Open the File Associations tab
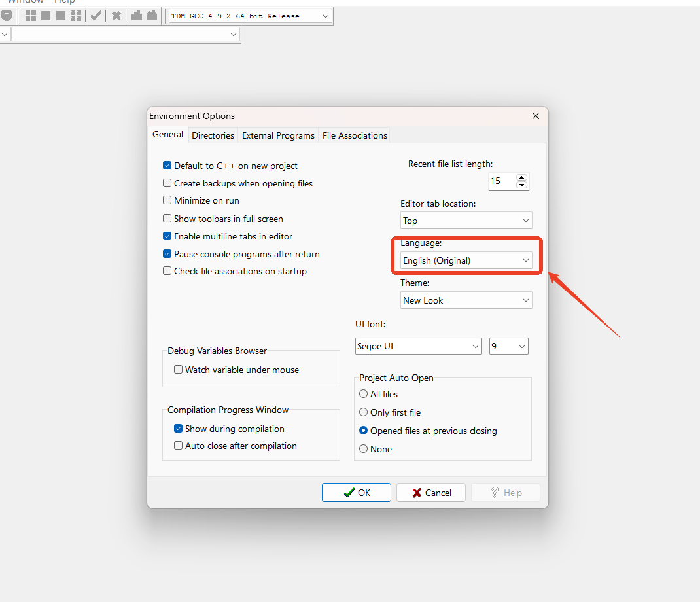700x602 pixels. pyautogui.click(x=355, y=135)
